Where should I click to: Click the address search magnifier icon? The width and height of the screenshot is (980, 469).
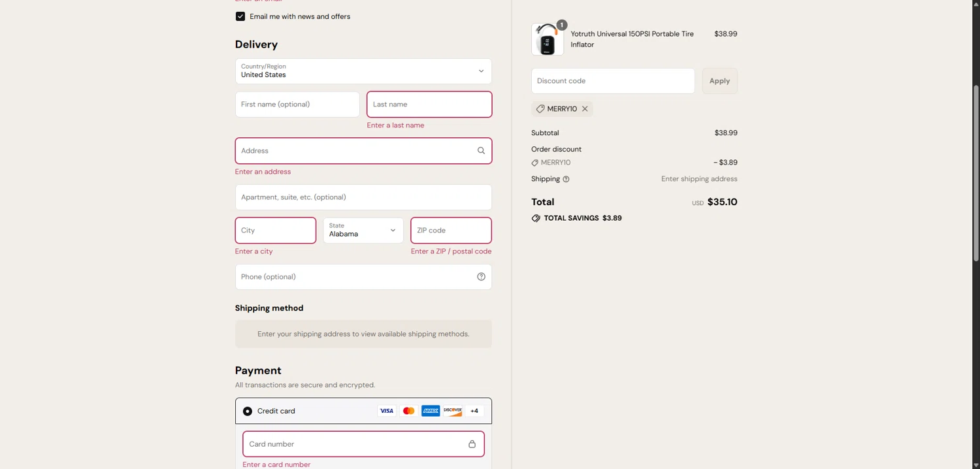(481, 151)
